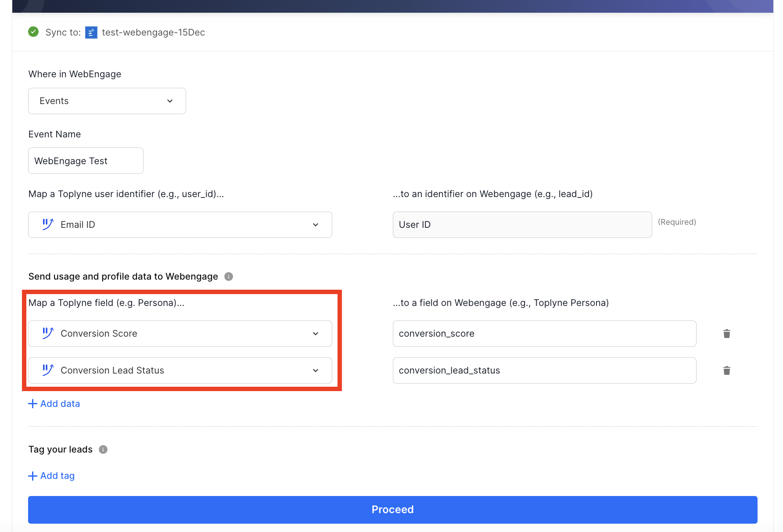Click the ...to a field on Webengage label
Screen dimensions: 783x532
coord(501,303)
